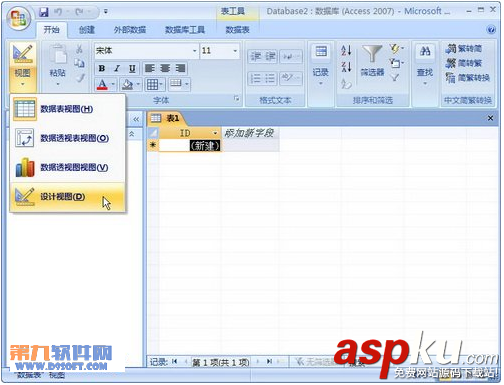Go to first record navigation button
This screenshot has width=504, height=385.
(174, 361)
